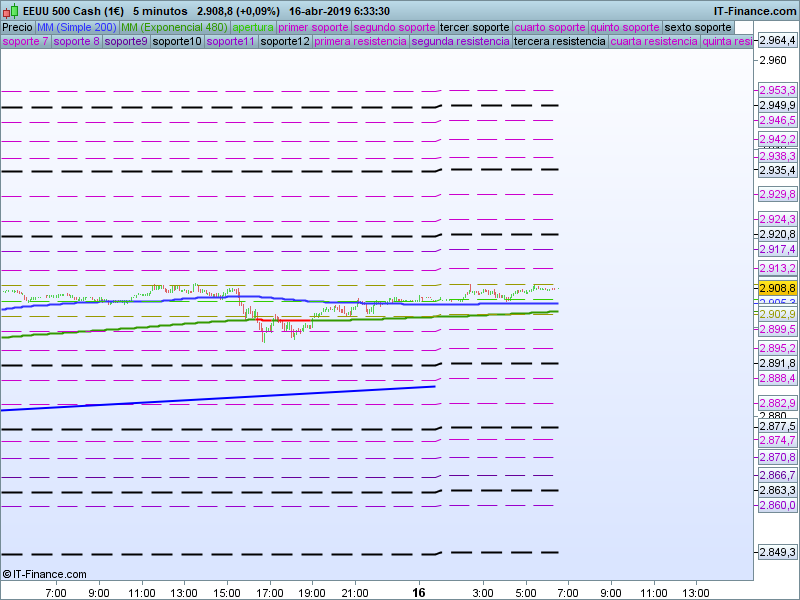The height and width of the screenshot is (600, 800).
Task: Open the tercer soporte indicator label
Action: click(x=475, y=27)
